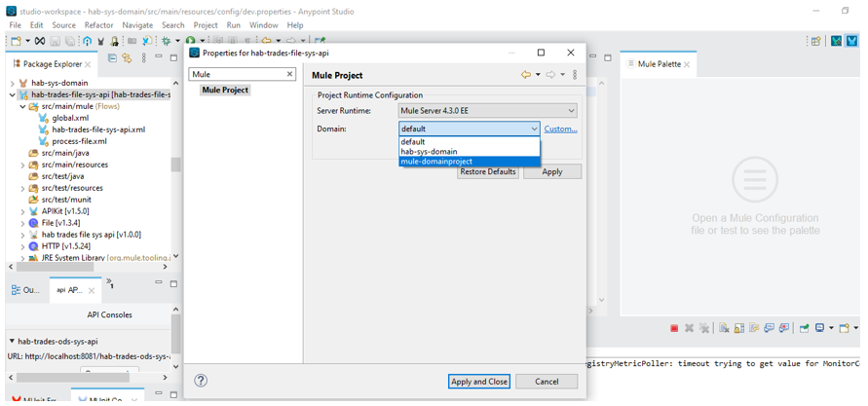Click the Save All toolbar icon
Screen dimensions: 868x406
point(70,41)
